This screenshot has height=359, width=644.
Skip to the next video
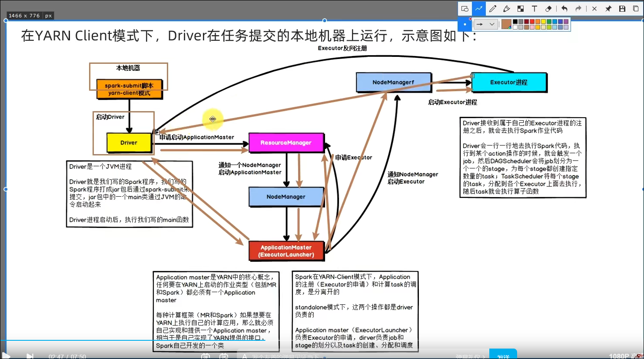pyautogui.click(x=30, y=356)
